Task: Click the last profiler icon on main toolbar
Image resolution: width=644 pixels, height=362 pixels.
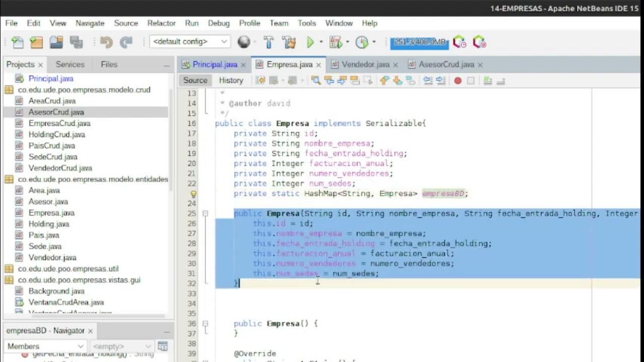Action: point(479,42)
